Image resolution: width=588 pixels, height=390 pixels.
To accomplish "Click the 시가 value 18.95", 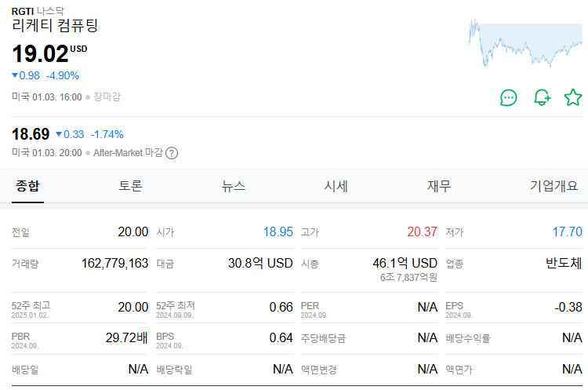I will (x=278, y=232).
